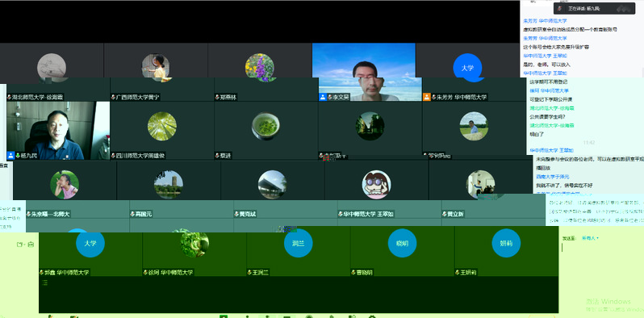The width and height of the screenshot is (644, 318).
Task: Click the mic icon beside 广西师范大学黄宁
Action: coord(113,98)
